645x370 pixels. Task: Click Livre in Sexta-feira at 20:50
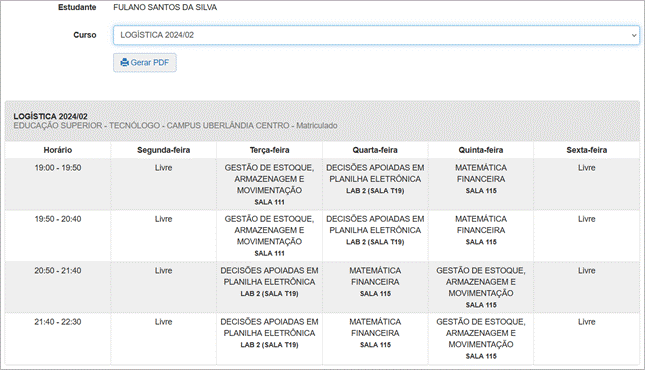587,271
